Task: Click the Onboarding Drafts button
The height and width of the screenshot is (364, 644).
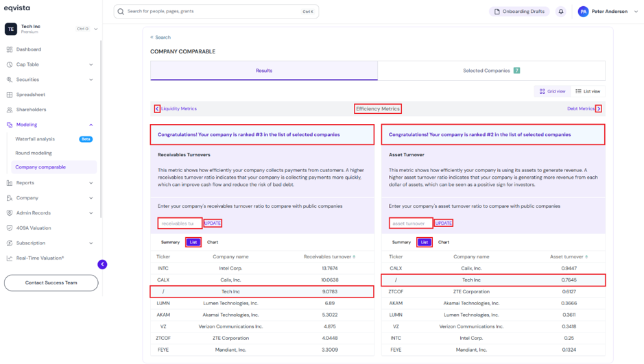Action: click(519, 12)
